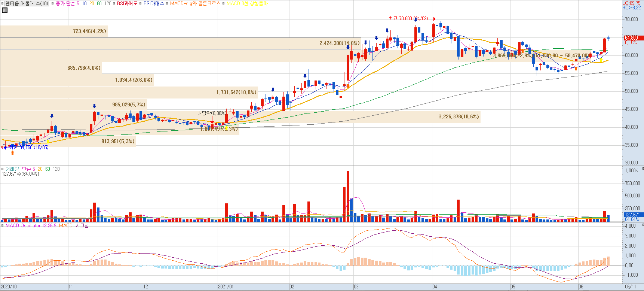Click volume profile value 1,034,472(6.0%)
This screenshot has width=644, height=291.
[x=134, y=80]
